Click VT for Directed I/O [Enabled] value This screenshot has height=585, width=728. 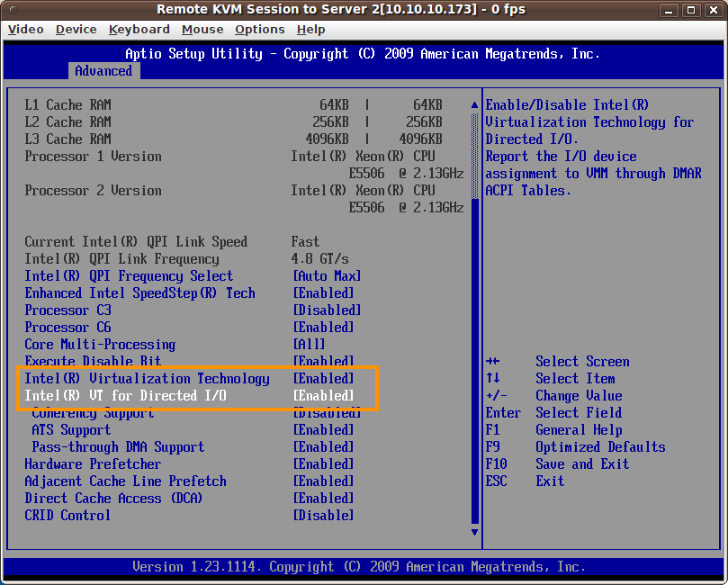click(x=324, y=396)
